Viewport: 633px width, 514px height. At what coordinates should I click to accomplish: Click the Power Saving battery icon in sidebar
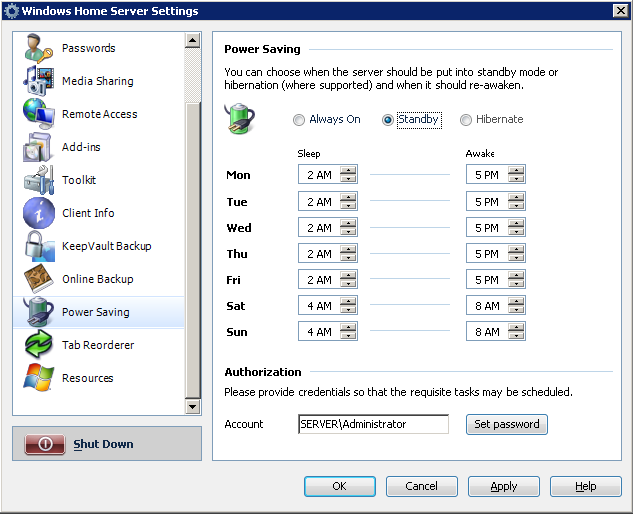[38, 312]
